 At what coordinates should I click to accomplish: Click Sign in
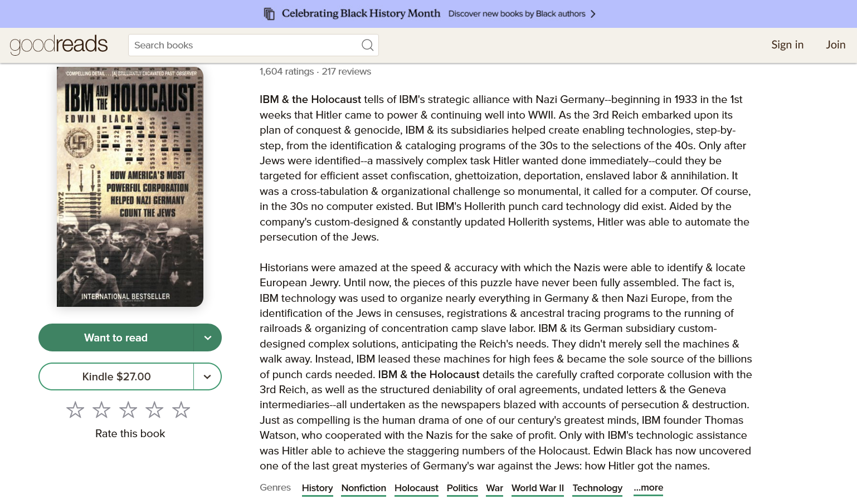pos(787,45)
